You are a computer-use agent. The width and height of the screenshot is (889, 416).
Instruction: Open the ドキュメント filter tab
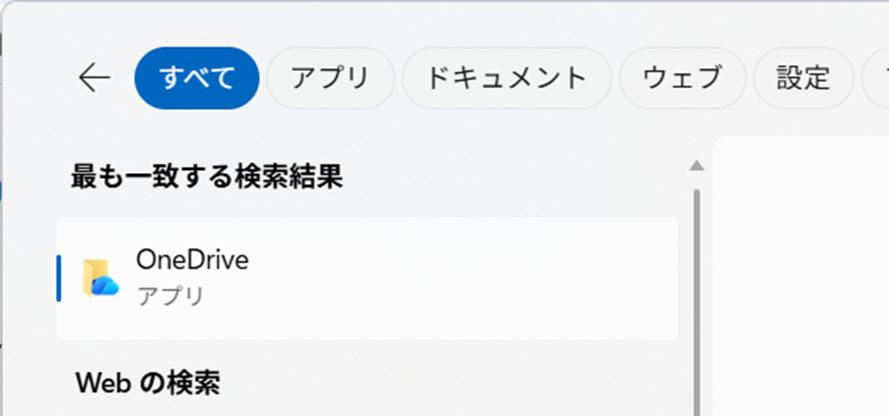[x=506, y=77]
